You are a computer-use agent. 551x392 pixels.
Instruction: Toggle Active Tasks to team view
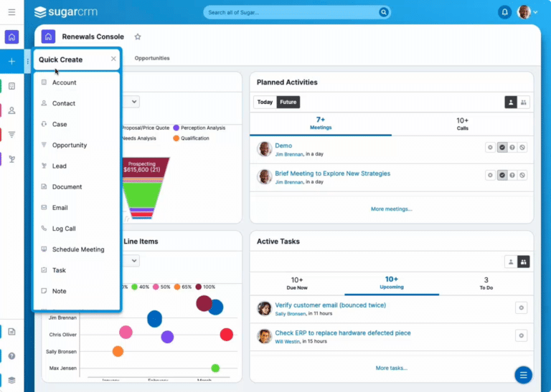(x=523, y=262)
